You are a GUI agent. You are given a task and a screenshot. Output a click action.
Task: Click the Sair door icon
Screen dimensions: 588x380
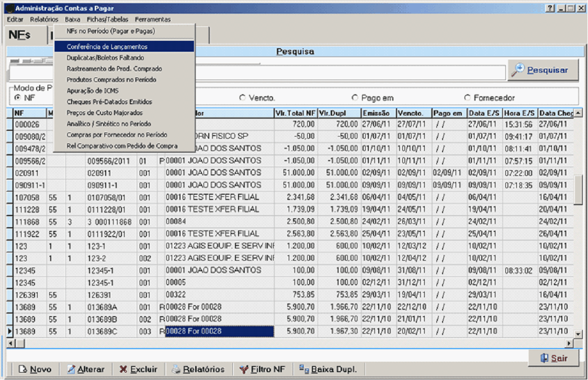click(x=544, y=359)
